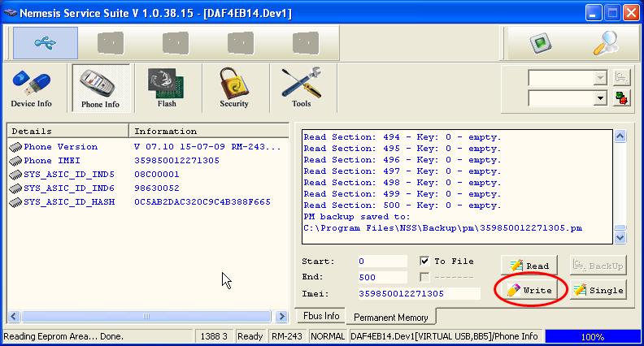Open the Flash section

(167, 89)
